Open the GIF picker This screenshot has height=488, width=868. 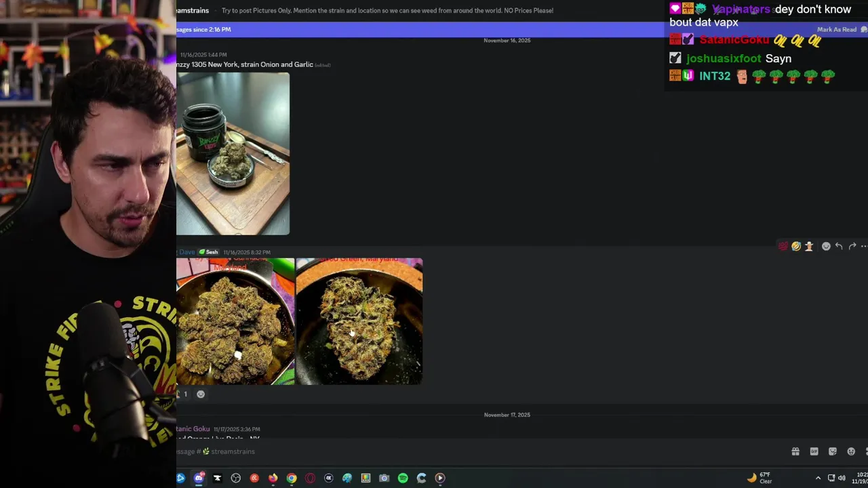pos(814,451)
